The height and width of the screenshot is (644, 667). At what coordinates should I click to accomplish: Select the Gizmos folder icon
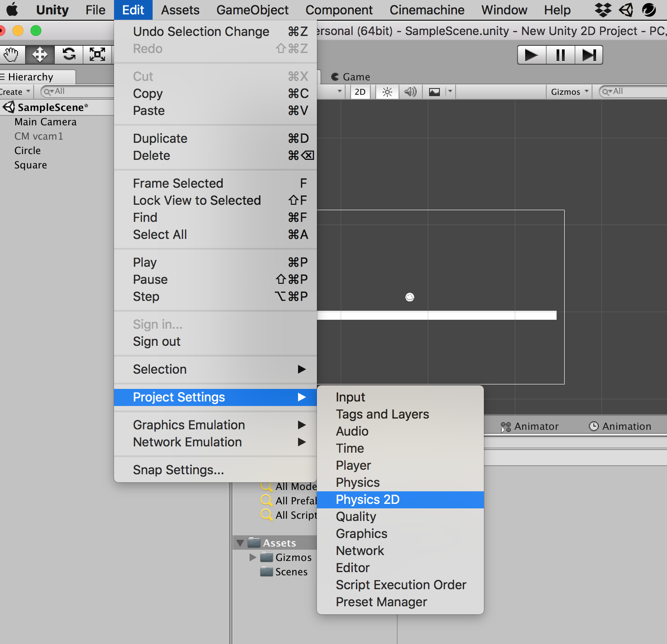(267, 557)
